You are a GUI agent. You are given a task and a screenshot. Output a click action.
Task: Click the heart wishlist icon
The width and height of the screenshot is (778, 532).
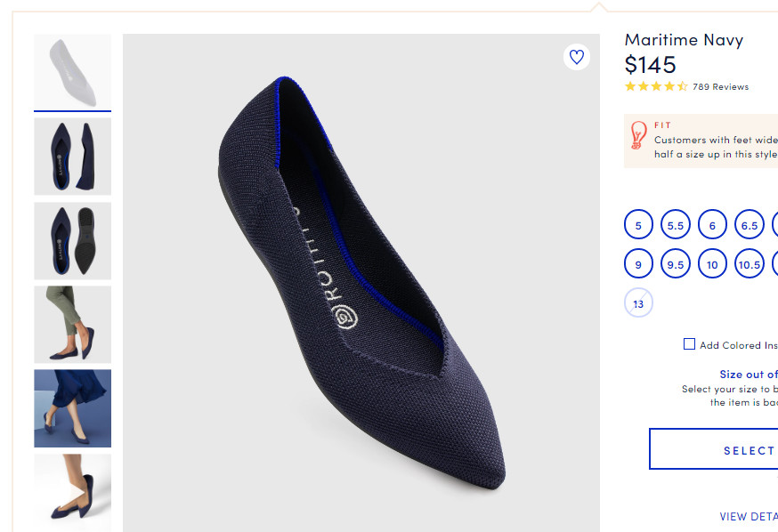pyautogui.click(x=577, y=58)
